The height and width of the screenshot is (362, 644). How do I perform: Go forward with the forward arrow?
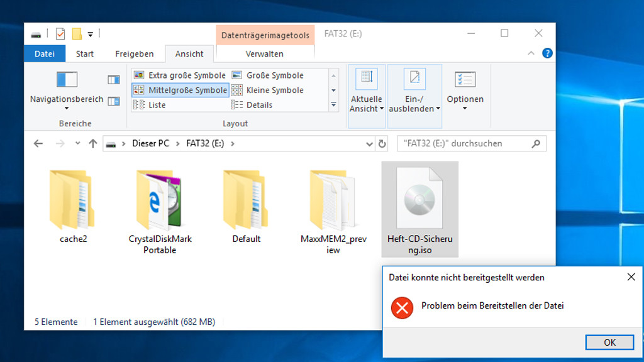60,144
